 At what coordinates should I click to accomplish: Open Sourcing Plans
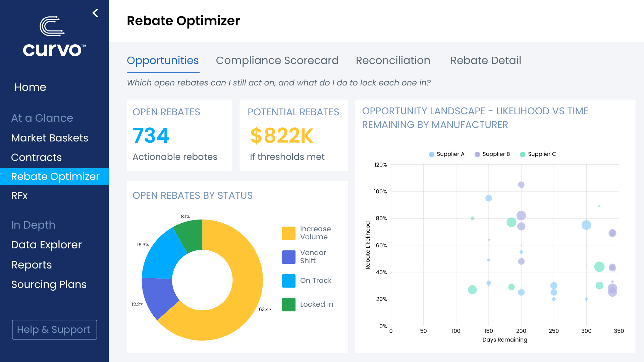click(x=49, y=284)
